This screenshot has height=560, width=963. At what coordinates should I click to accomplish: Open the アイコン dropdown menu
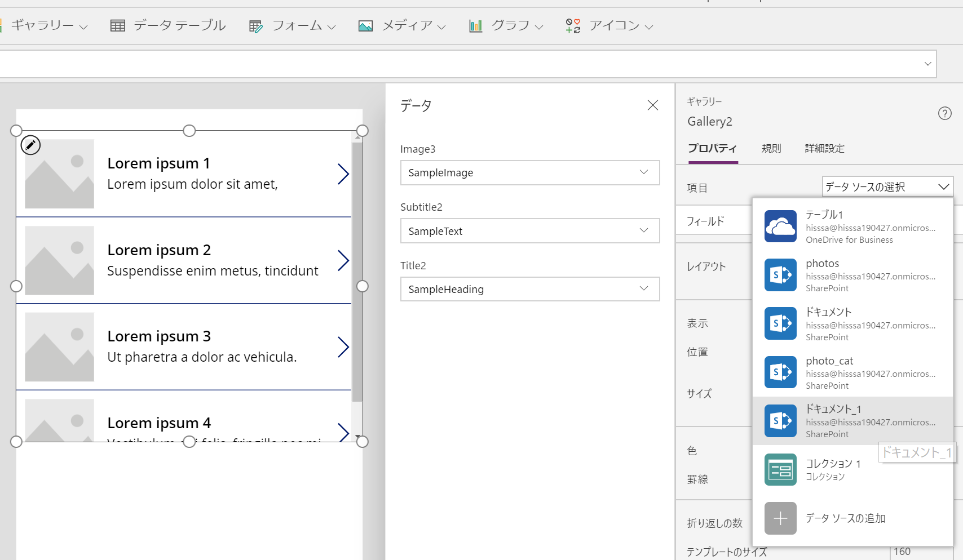(x=609, y=25)
